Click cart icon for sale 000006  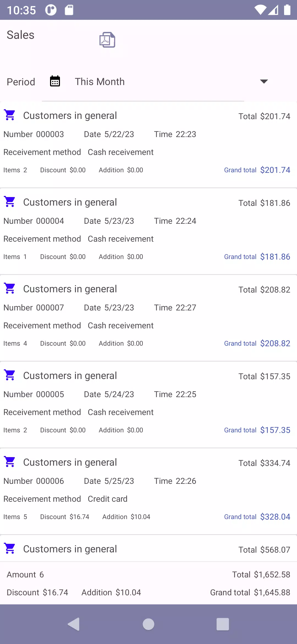click(x=10, y=462)
